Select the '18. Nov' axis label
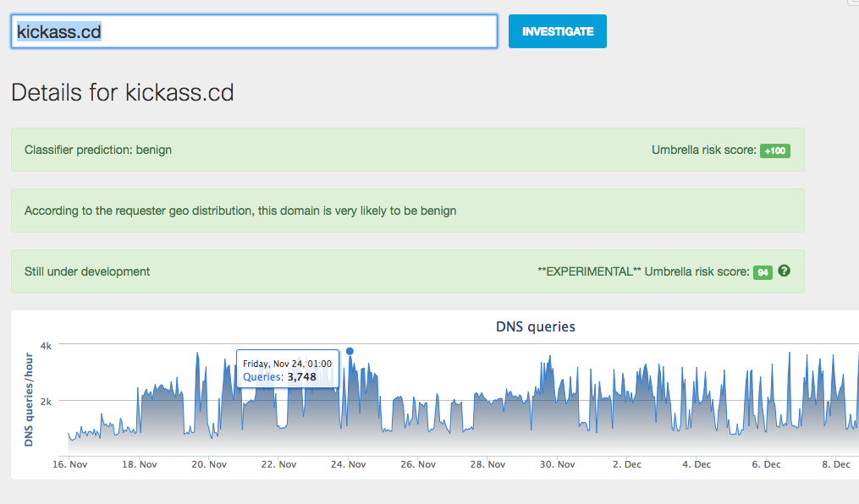The height and width of the screenshot is (504, 859). pos(139,464)
